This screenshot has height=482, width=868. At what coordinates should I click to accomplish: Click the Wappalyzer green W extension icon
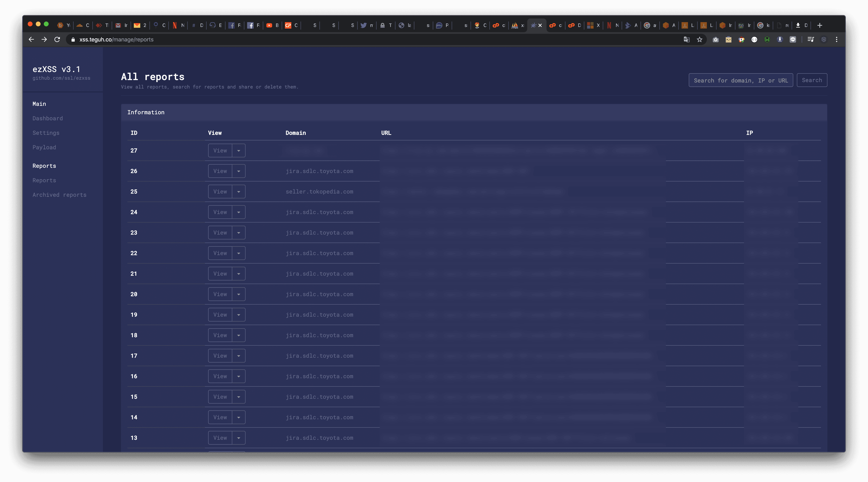[767, 39]
